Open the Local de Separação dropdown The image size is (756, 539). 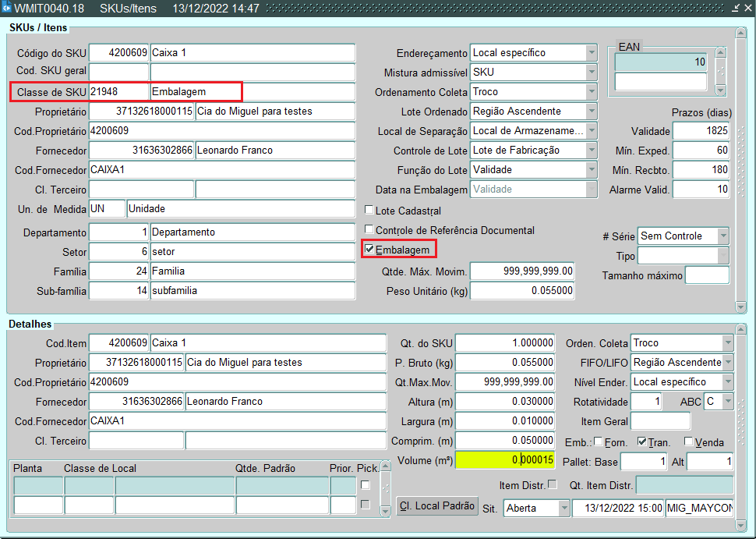[x=592, y=131]
